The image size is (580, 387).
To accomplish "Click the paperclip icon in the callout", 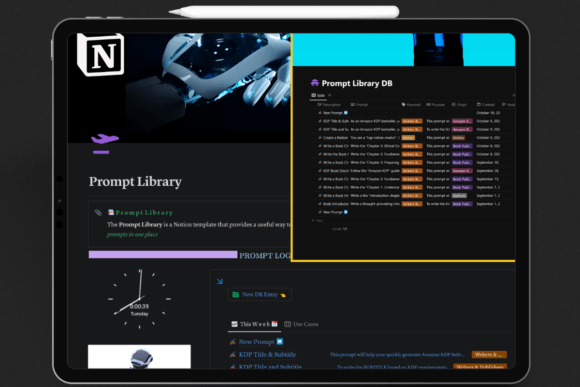I will (98, 212).
